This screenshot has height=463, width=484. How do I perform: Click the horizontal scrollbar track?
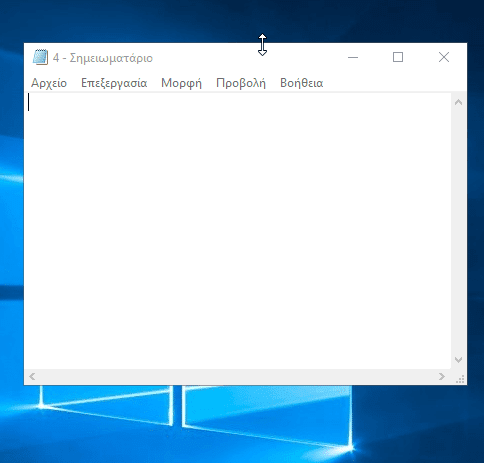[x=237, y=377]
